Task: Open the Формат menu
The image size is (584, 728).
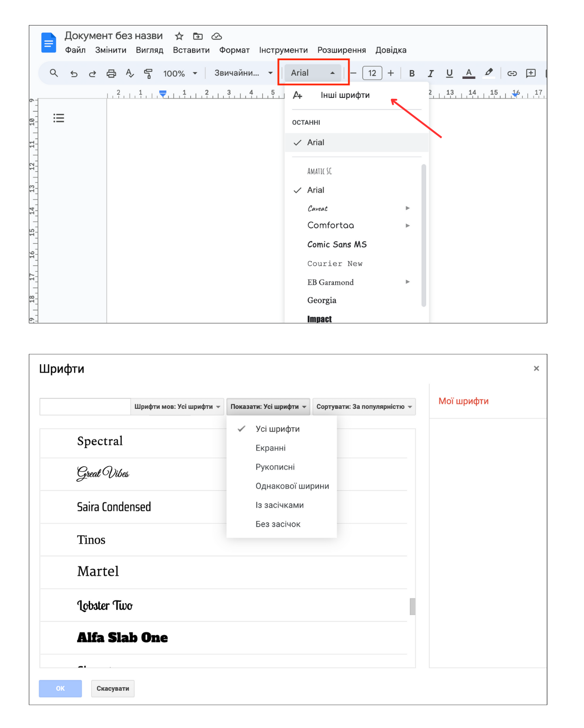Action: pyautogui.click(x=234, y=50)
